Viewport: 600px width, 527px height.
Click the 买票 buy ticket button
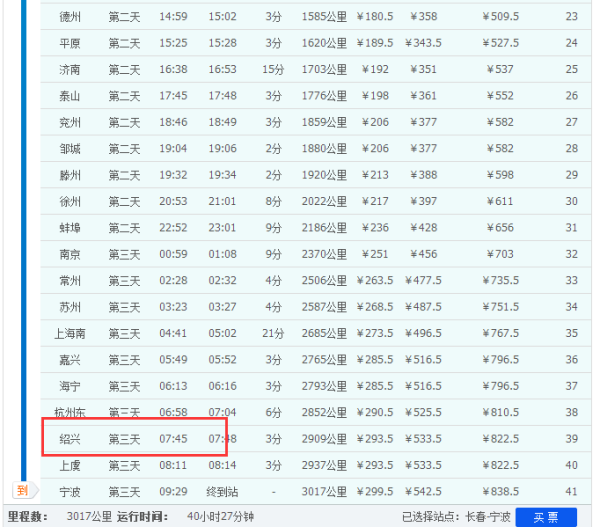pos(546,516)
